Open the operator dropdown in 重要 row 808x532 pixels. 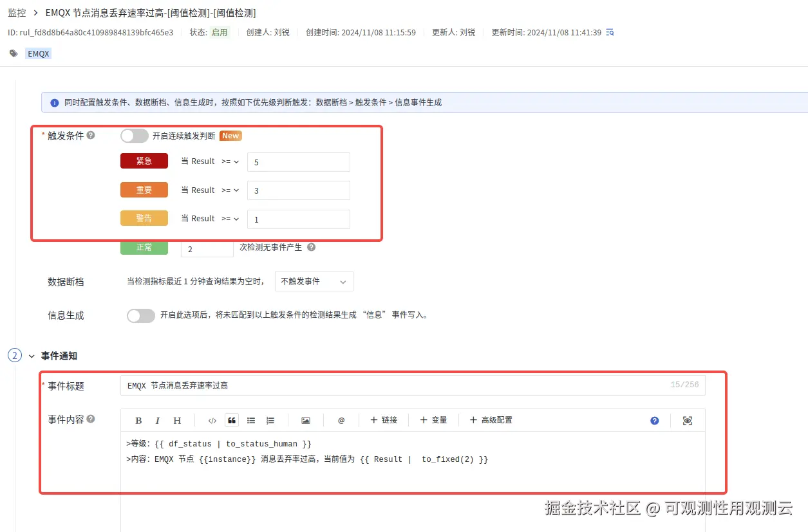[x=230, y=190]
